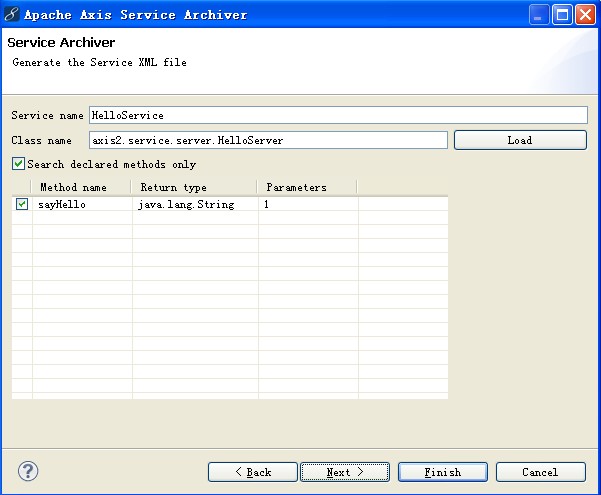Uncheck the sayHello method checkbox

point(22,204)
